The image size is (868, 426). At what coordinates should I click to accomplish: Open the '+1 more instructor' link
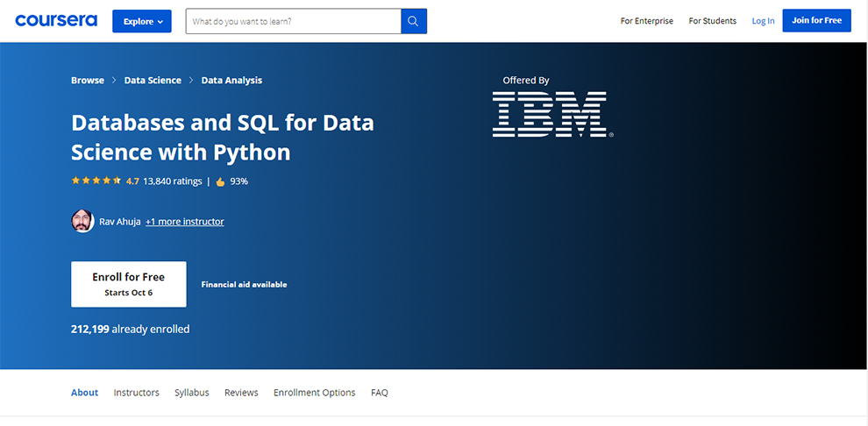[x=185, y=222]
